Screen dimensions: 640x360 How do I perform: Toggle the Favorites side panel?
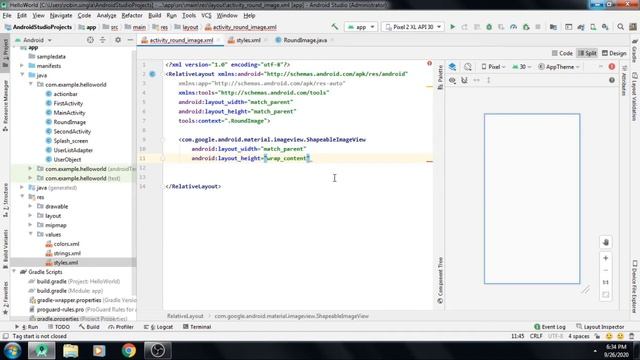5,297
